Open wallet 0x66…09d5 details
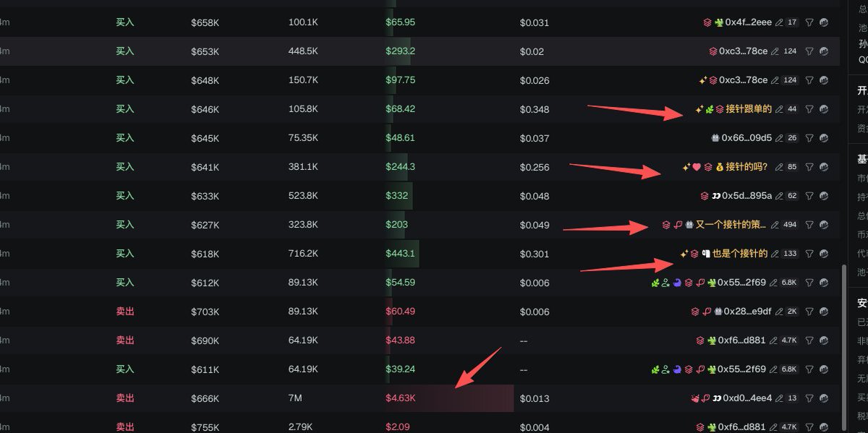This screenshot has width=868, height=433. pos(746,138)
